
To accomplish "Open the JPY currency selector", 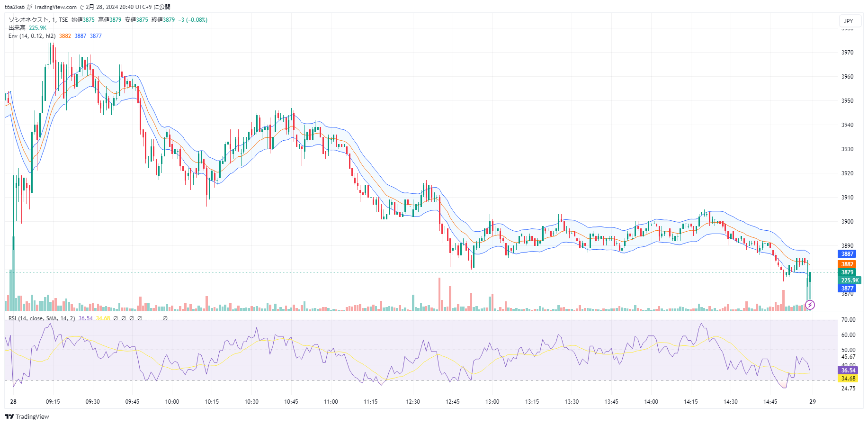I will 849,21.
